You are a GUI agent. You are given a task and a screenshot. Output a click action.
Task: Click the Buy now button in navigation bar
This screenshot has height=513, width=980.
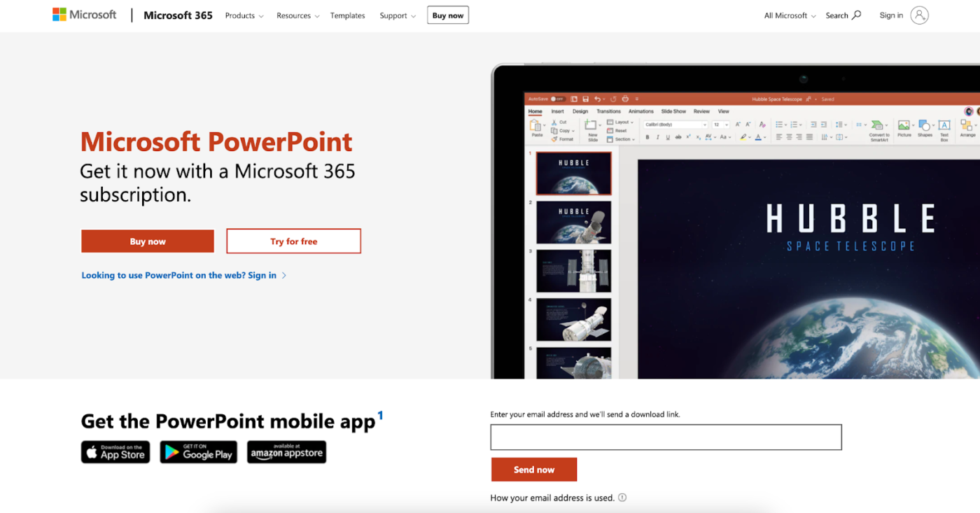point(448,15)
